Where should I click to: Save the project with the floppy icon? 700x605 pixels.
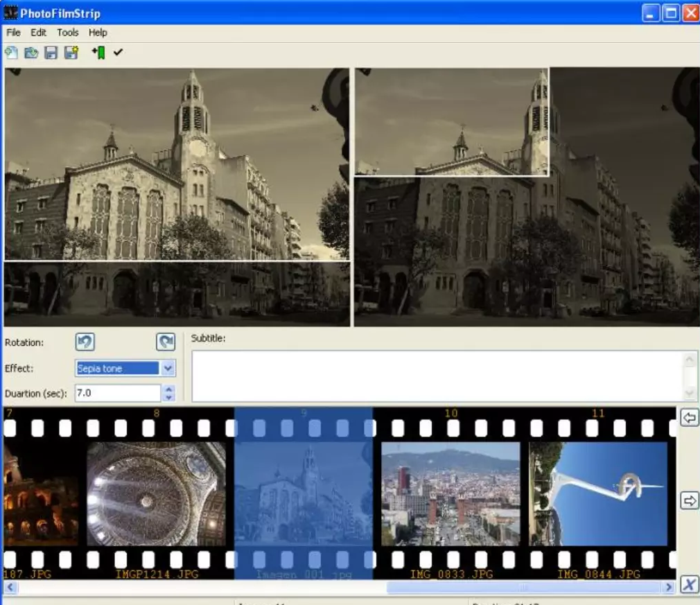[x=51, y=53]
